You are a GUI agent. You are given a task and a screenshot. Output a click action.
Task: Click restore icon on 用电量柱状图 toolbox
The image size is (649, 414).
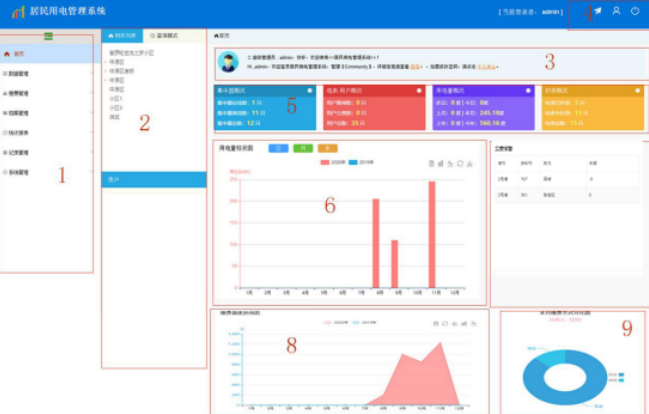(460, 164)
